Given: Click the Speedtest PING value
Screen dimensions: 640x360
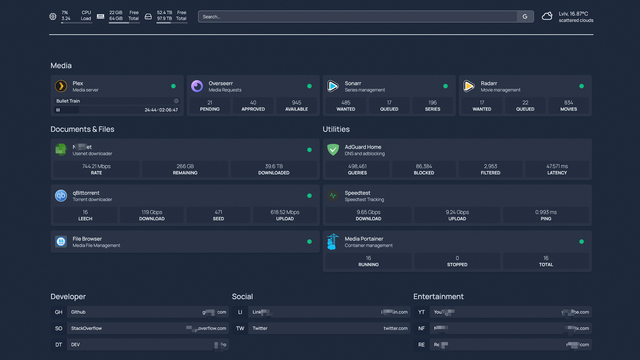Looking at the screenshot, I should tap(546, 215).
